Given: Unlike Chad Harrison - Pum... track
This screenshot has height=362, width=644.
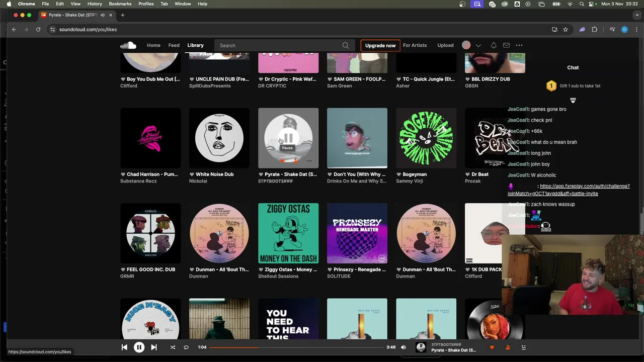Looking at the screenshot, I should (123, 174).
